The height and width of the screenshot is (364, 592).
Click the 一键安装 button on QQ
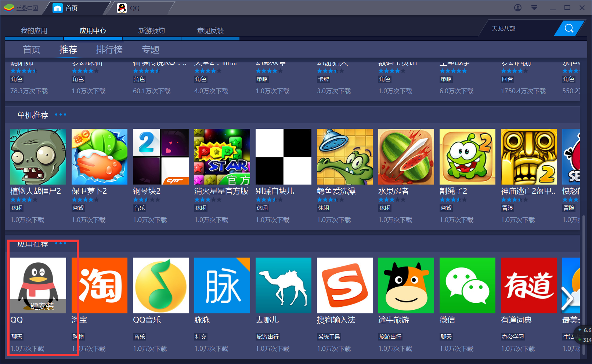click(38, 306)
